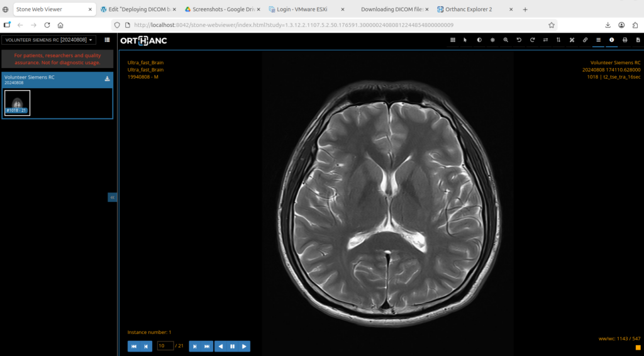Open the viewport layout grid tool
Image resolution: width=644 pixels, height=356 pixels.
coord(452,40)
